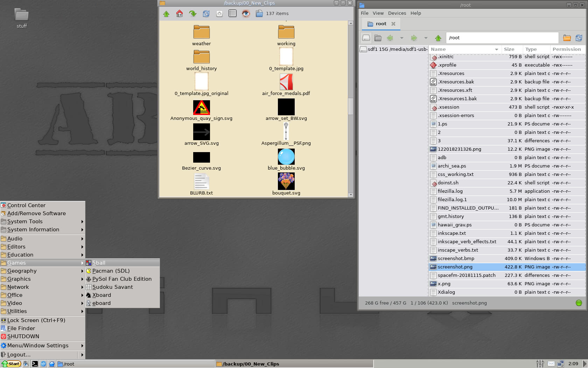Screen dimensions: 588x368
Task: Toggle the devices panel via the disk icon
Action: (366, 38)
